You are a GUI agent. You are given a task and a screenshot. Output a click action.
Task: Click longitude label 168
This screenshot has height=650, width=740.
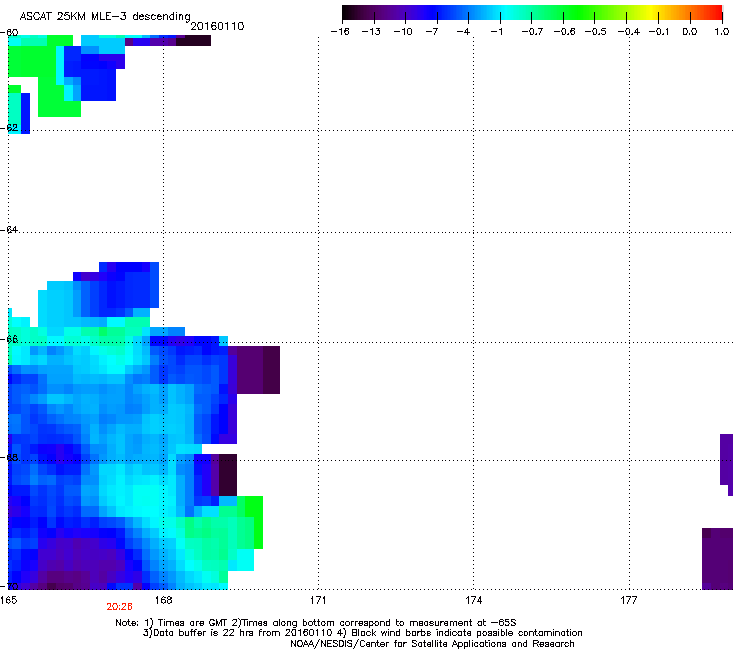click(x=163, y=600)
